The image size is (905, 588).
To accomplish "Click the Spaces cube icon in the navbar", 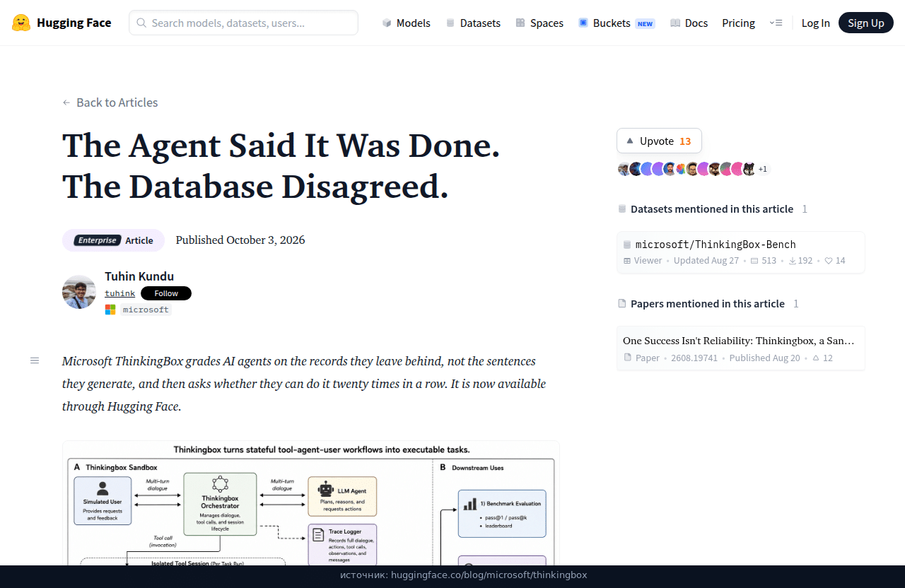I will [x=520, y=23].
